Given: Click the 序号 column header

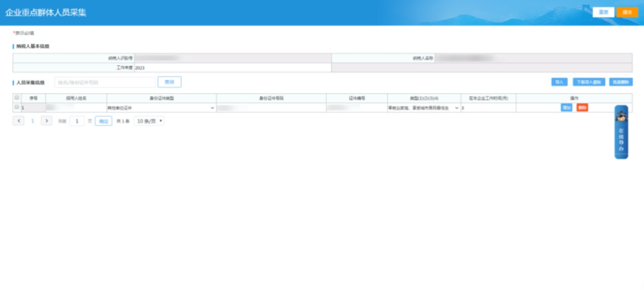Looking at the screenshot, I should coord(33,99).
